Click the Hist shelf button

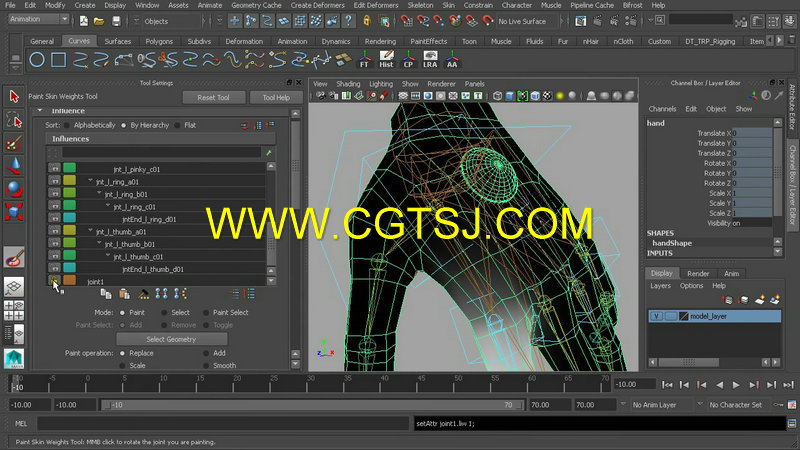pos(386,59)
